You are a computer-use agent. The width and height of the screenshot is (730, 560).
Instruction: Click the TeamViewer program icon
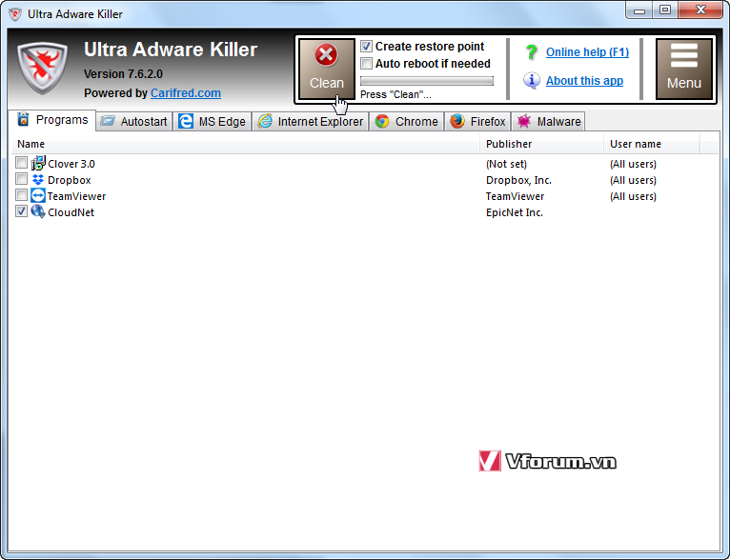pyautogui.click(x=38, y=196)
